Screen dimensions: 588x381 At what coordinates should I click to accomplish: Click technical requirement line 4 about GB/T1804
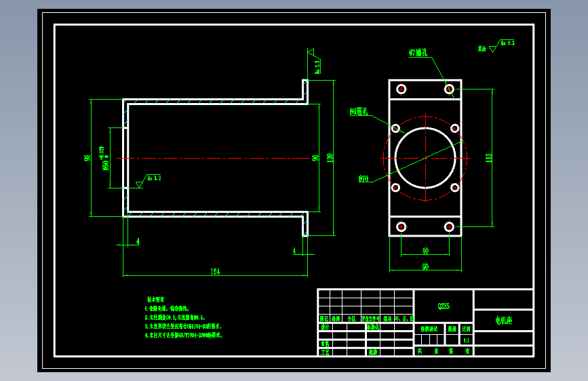(183, 336)
